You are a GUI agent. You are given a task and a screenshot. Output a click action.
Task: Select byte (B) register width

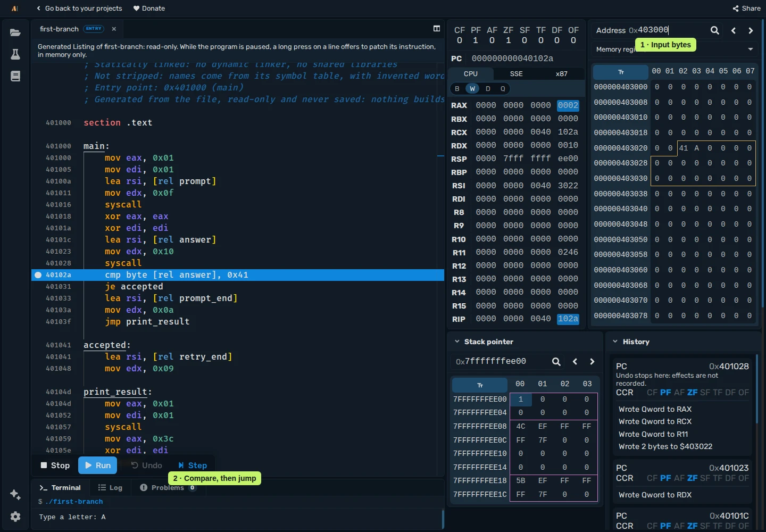click(x=457, y=89)
